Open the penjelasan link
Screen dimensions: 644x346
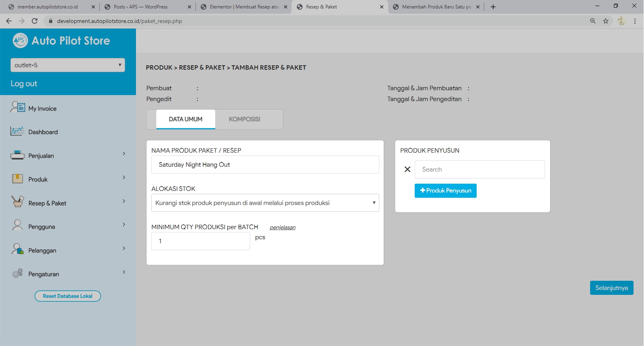pos(282,228)
